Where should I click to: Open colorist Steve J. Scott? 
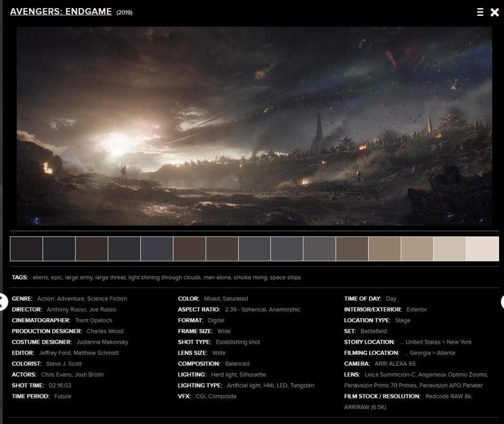point(63,364)
